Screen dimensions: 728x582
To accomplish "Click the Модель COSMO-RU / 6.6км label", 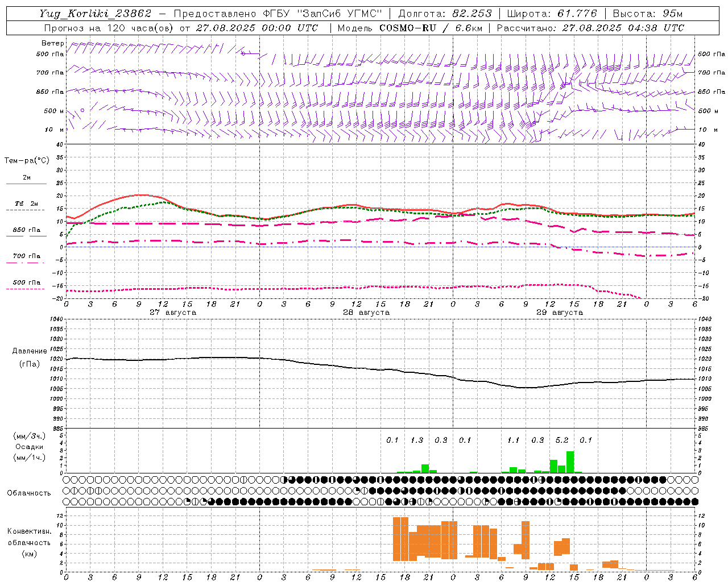I will (x=410, y=28).
